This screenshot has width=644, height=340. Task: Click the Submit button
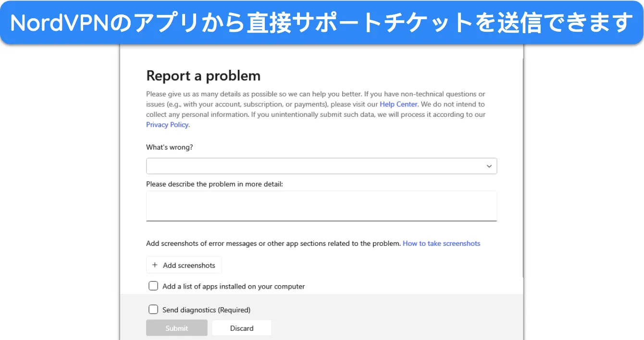point(177,328)
